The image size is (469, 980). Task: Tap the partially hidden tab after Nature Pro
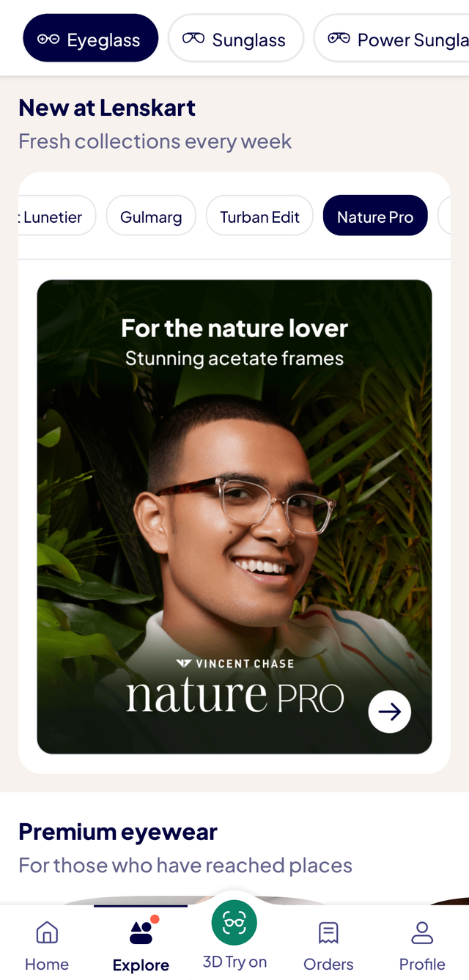pyautogui.click(x=444, y=215)
